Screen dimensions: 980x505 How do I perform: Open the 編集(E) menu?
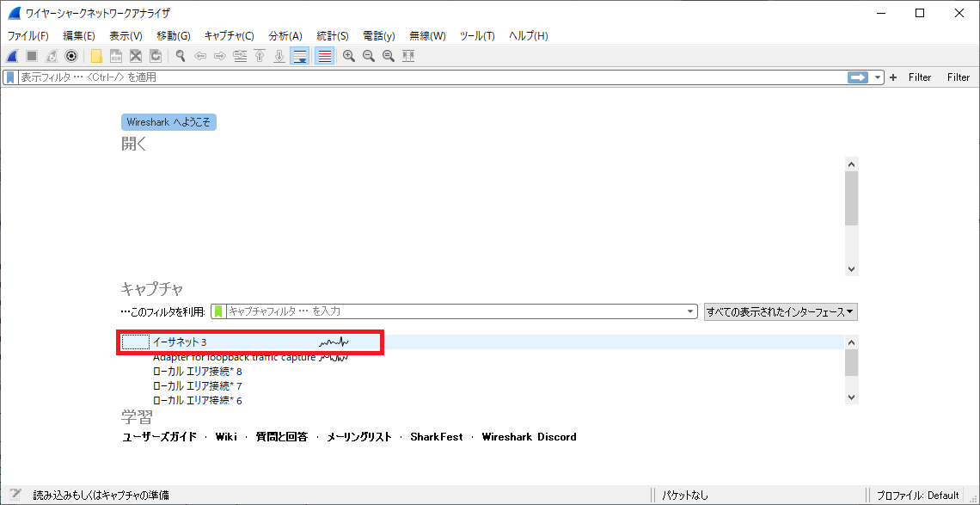79,35
